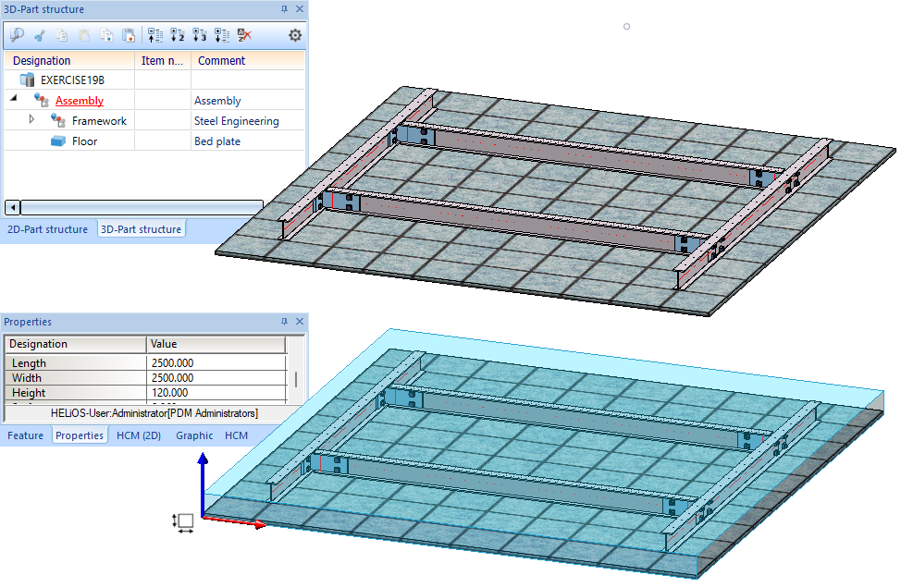
Task: Click the Item n... column header
Action: 163,60
